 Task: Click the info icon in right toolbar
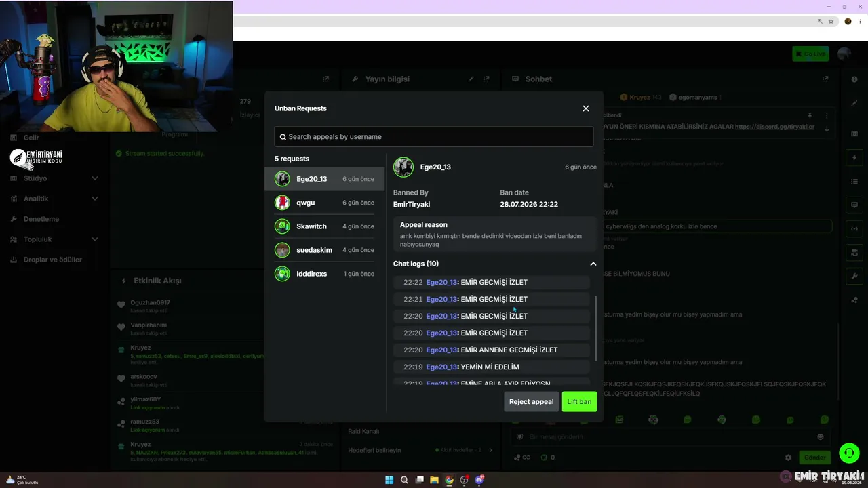click(x=854, y=79)
